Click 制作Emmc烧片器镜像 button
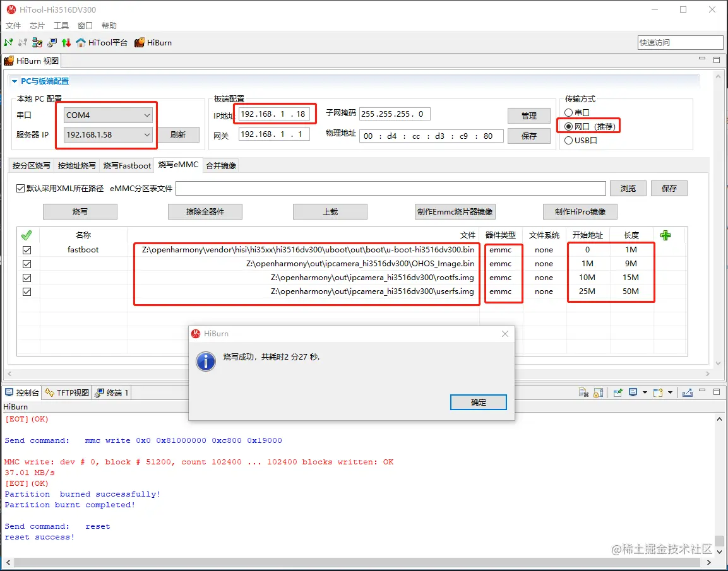Viewport: 728px width, 571px height. pyautogui.click(x=455, y=212)
